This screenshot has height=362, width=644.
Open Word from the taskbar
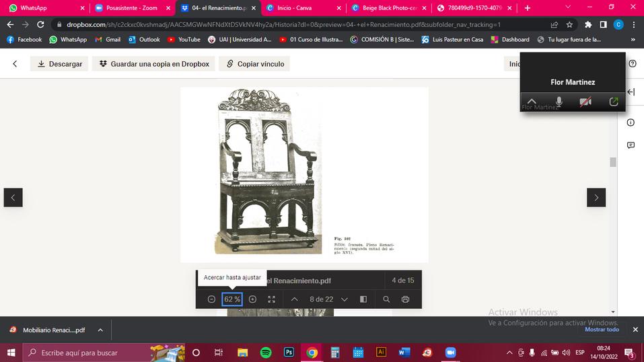(x=404, y=353)
